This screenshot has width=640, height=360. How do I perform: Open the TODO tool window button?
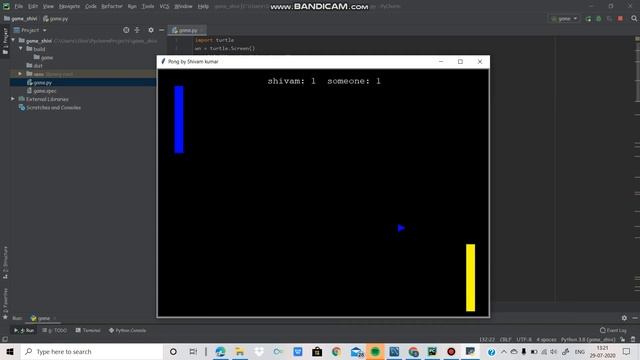coord(55,330)
